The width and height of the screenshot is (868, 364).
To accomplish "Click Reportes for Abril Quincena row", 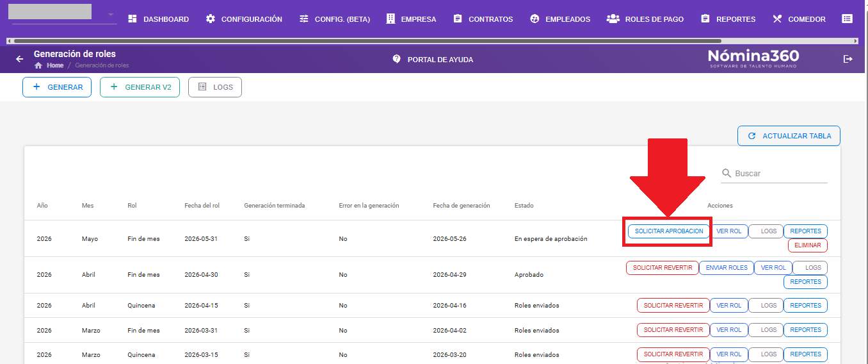I will click(x=805, y=306).
